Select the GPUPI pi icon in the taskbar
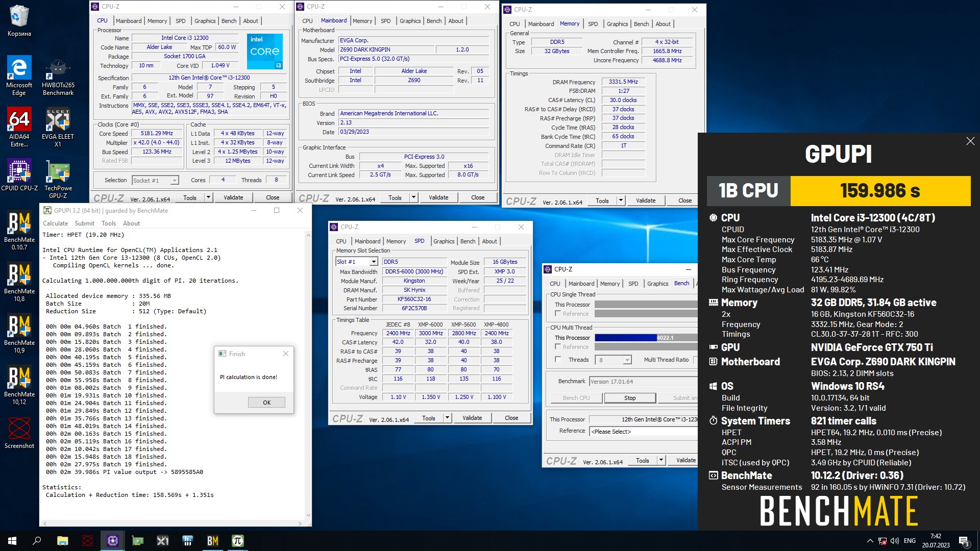 (x=238, y=541)
